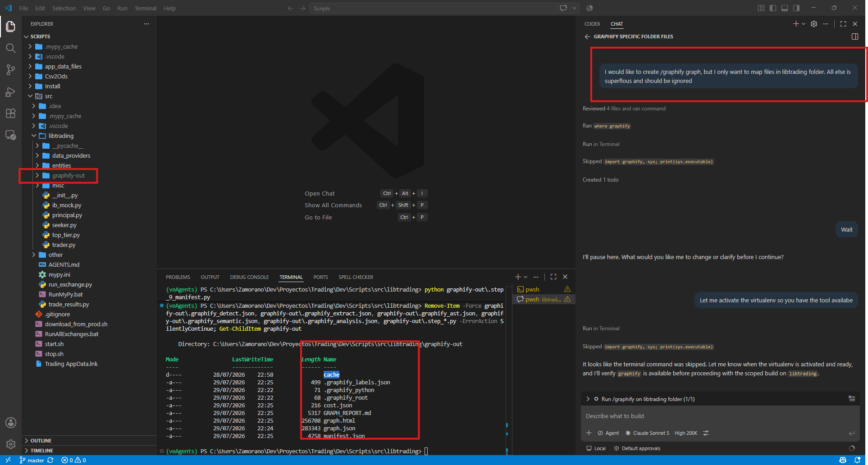This screenshot has height=465, width=868.
Task: Open chat settings gear icon
Action: coord(814,24)
